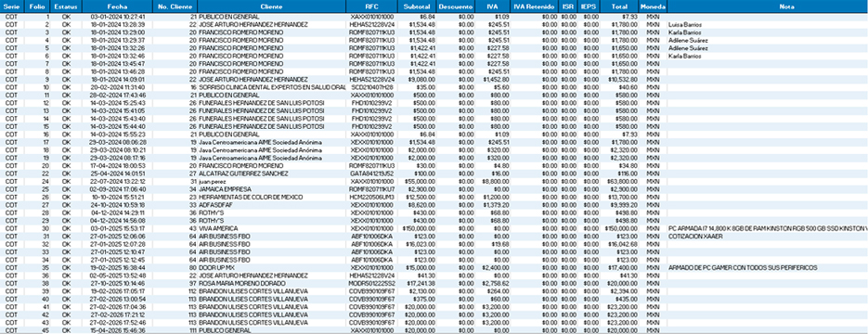Screen dimensions: 868x334
Task: Click the COTIZACION XAAER note cell
Action: (x=768, y=237)
